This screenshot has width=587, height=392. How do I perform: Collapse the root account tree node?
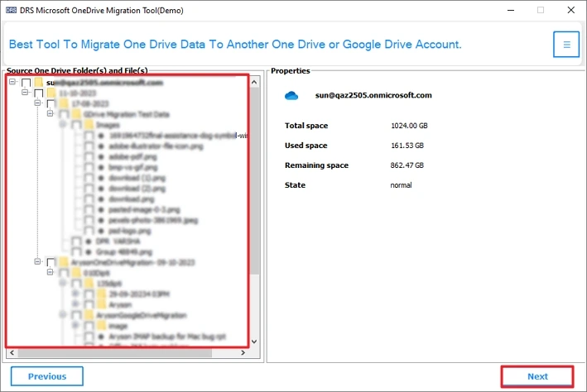click(x=12, y=82)
